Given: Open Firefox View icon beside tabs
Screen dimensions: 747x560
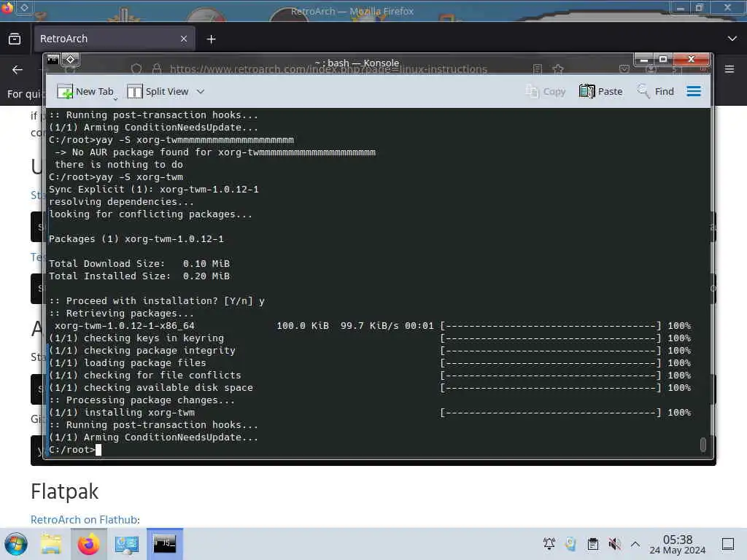Looking at the screenshot, I should click(15, 39).
